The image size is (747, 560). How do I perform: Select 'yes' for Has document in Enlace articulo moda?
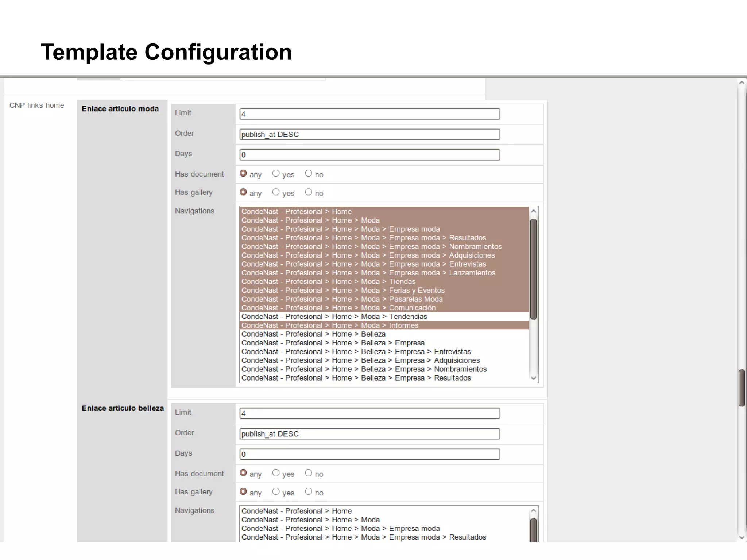click(x=276, y=174)
